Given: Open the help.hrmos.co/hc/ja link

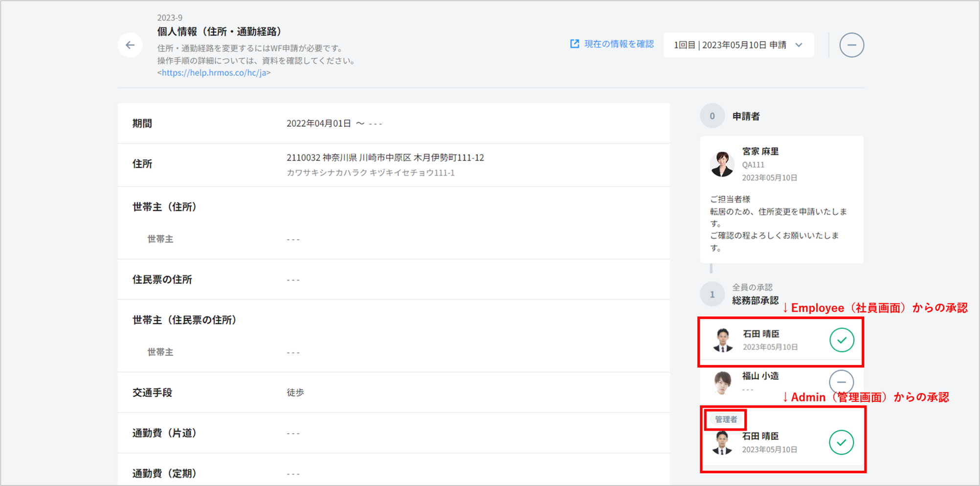Looking at the screenshot, I should [214, 73].
